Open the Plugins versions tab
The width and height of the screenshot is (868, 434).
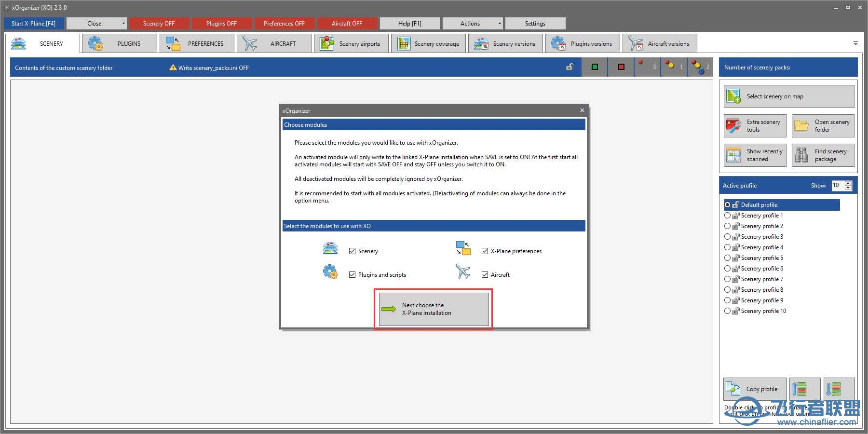tap(583, 43)
